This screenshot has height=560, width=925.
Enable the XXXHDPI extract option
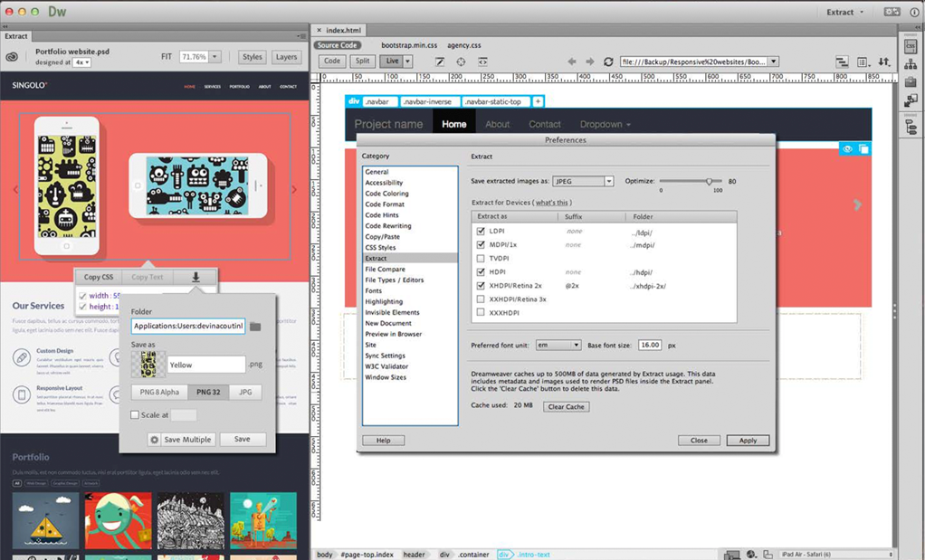(x=481, y=312)
